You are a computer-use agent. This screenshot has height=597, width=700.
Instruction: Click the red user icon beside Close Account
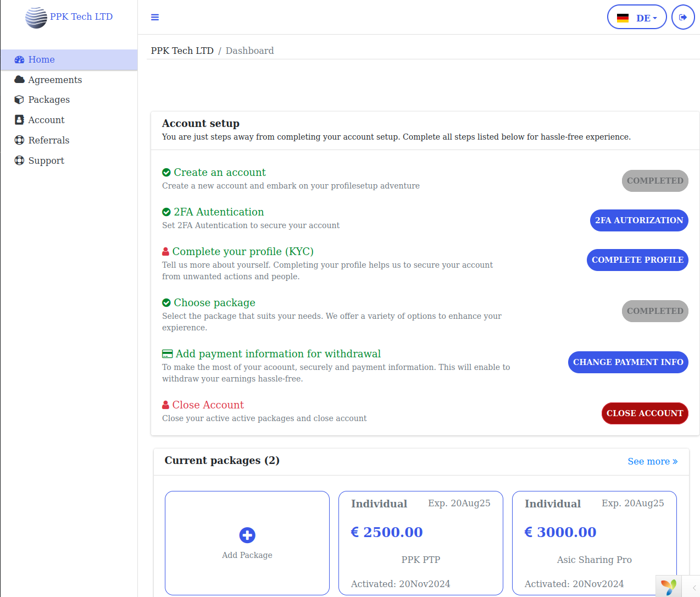click(165, 405)
